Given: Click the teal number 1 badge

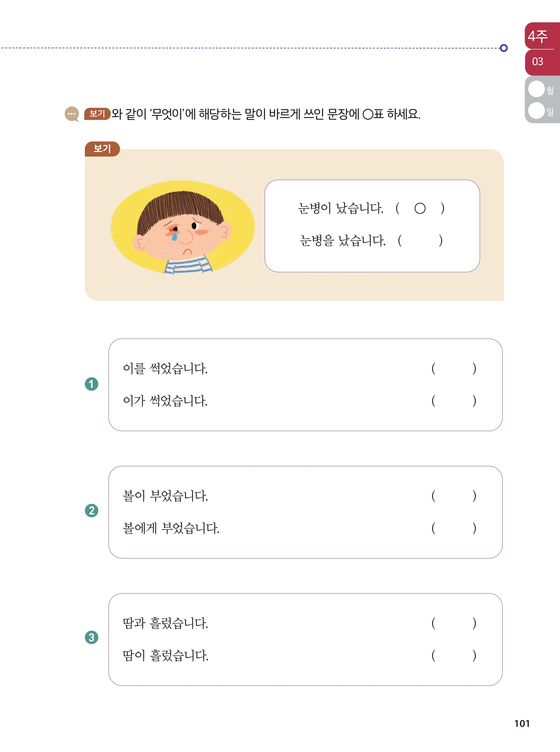Looking at the screenshot, I should click(92, 384).
